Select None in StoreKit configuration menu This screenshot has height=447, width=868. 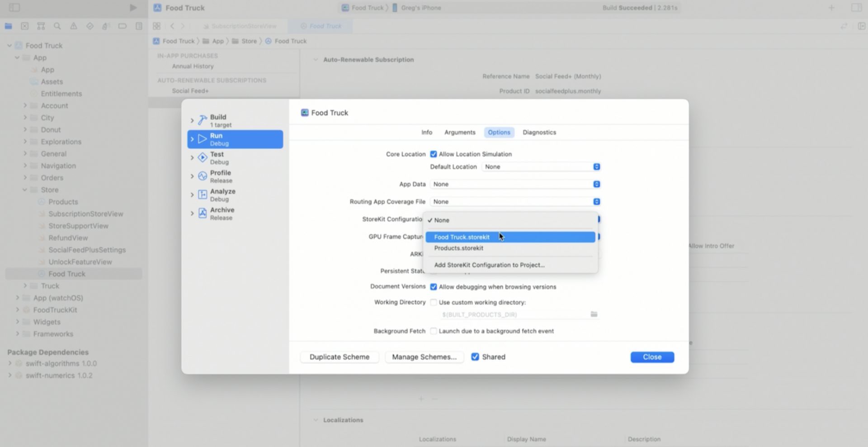pyautogui.click(x=510, y=220)
